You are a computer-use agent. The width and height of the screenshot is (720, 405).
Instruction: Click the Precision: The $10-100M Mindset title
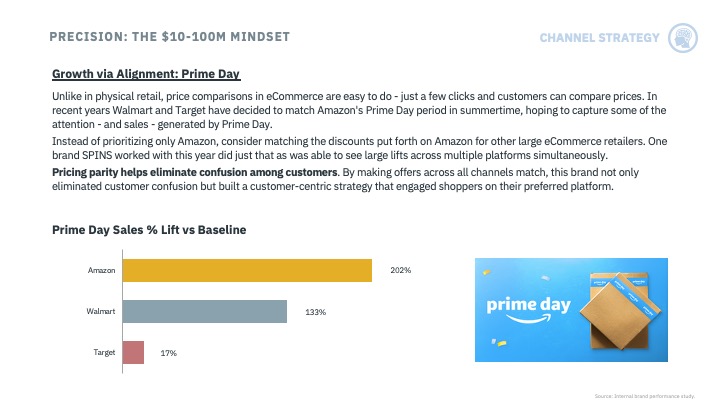169,37
